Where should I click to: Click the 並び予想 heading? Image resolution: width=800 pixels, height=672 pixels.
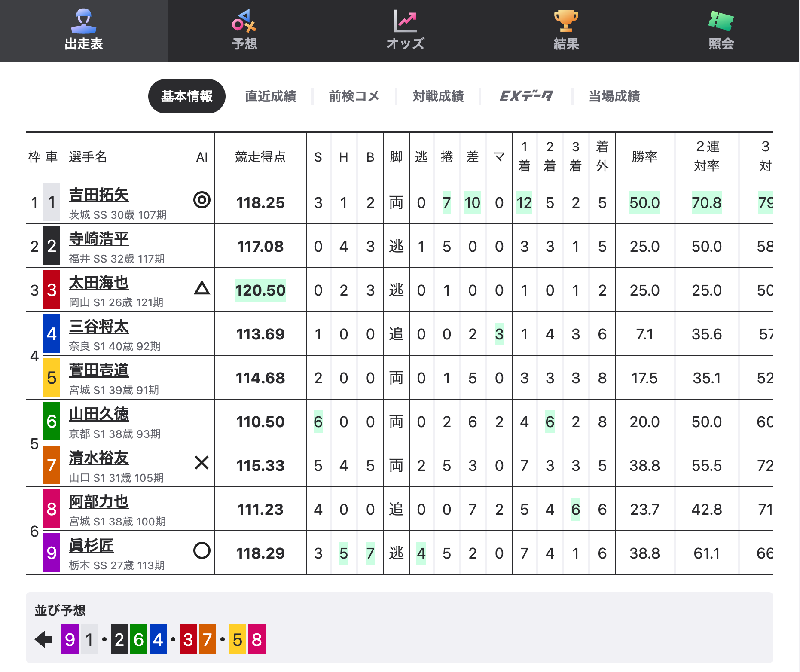point(60,610)
